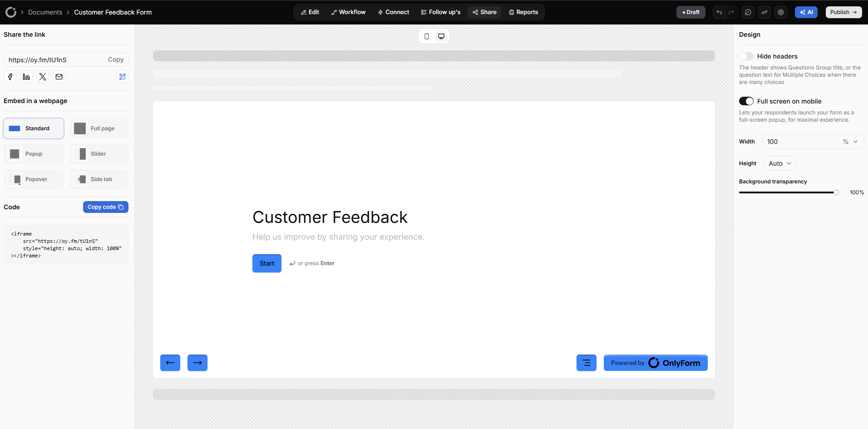Image resolution: width=868 pixels, height=429 pixels.
Task: Select the Side tab embed type
Action: coord(99,179)
